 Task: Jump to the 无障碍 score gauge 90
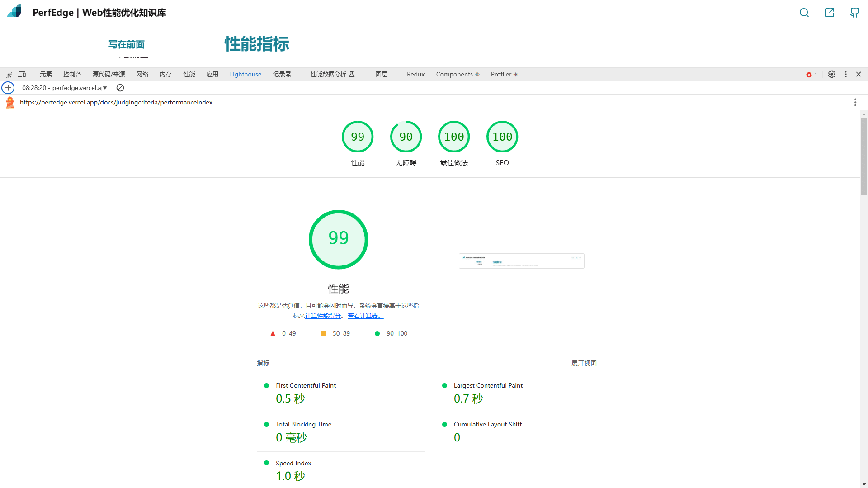406,137
